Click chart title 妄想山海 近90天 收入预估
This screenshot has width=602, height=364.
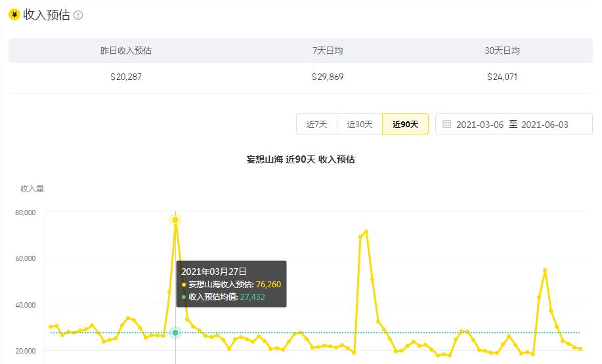pos(301,159)
